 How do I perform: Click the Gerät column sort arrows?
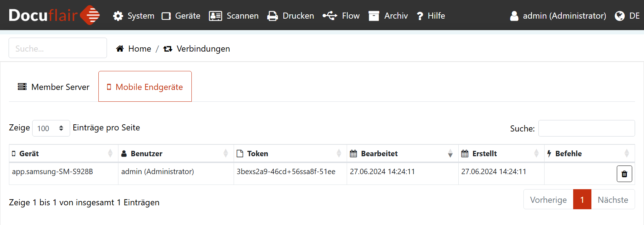pos(110,153)
